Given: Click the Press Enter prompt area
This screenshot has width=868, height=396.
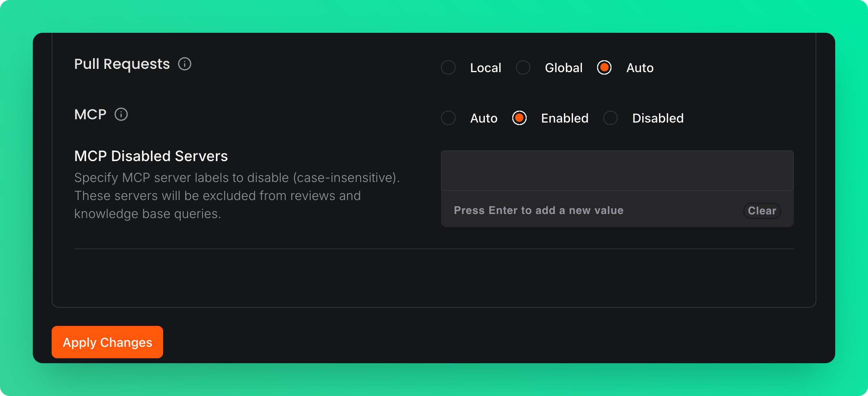Looking at the screenshot, I should pyautogui.click(x=538, y=210).
